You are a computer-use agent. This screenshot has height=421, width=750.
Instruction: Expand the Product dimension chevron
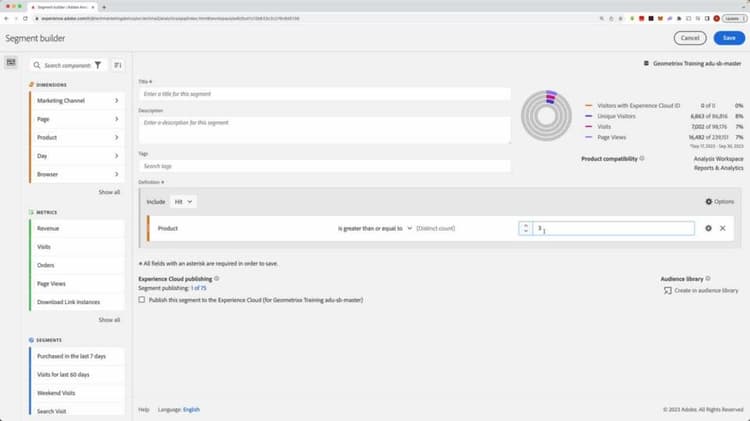[x=116, y=137]
